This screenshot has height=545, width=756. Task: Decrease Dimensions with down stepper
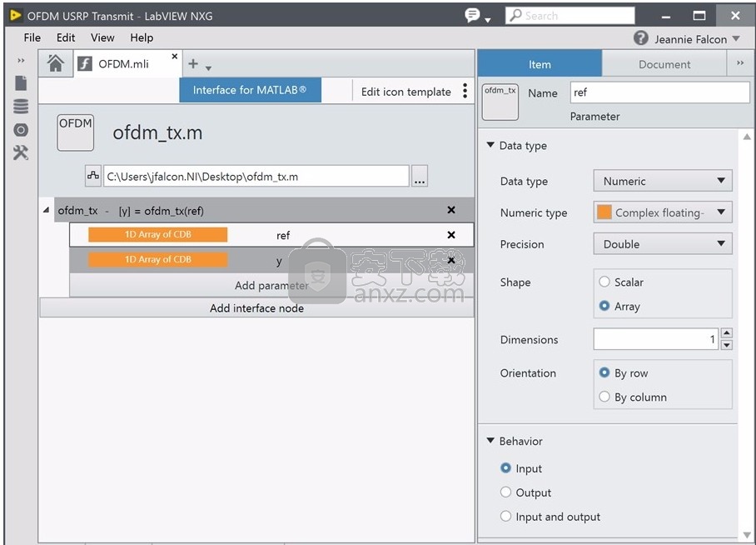[727, 345]
